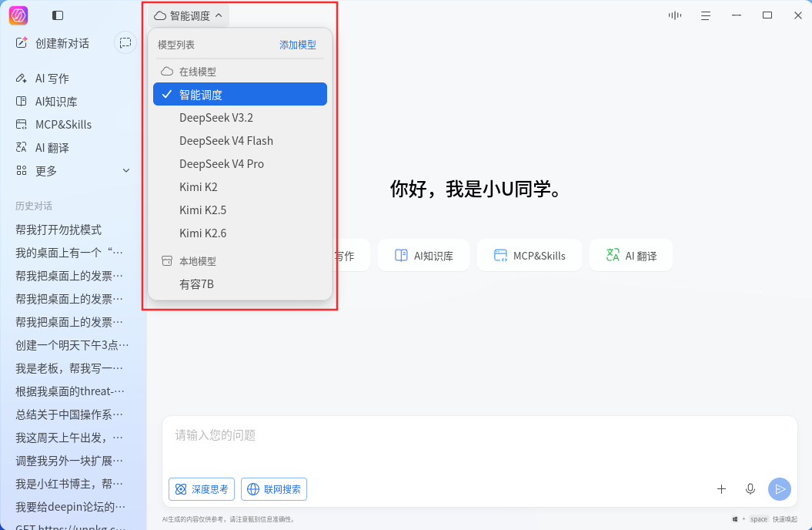Open the voice waveform icon in title bar
Image resolution: width=812 pixels, height=530 pixels.
674,15
